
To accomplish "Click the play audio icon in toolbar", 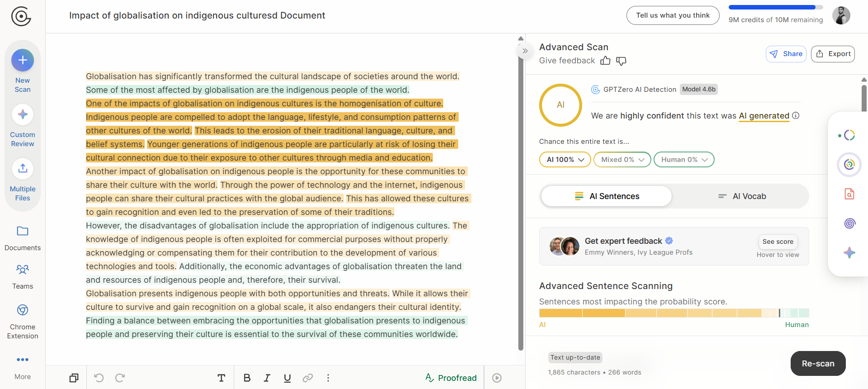I will coord(497,378).
